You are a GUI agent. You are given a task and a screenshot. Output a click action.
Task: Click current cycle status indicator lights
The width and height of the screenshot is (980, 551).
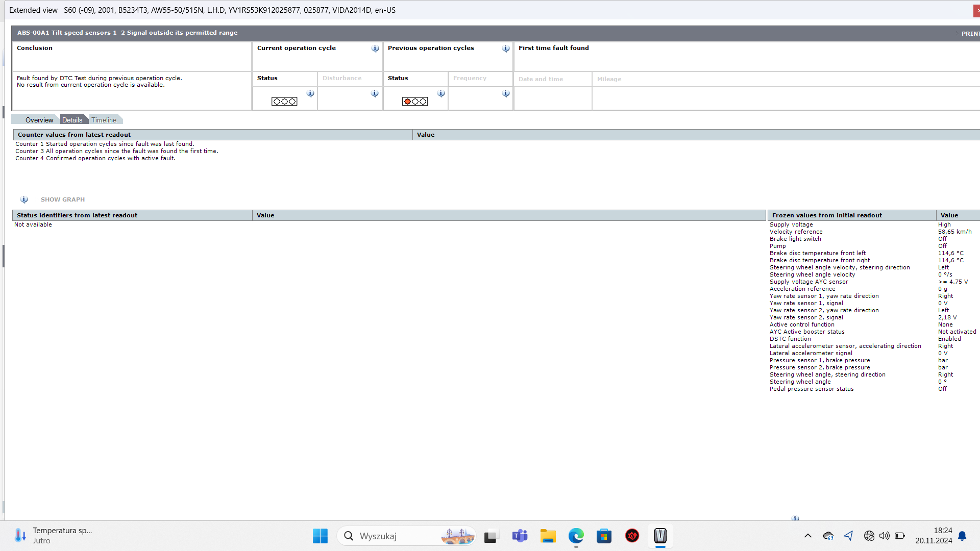tap(284, 102)
